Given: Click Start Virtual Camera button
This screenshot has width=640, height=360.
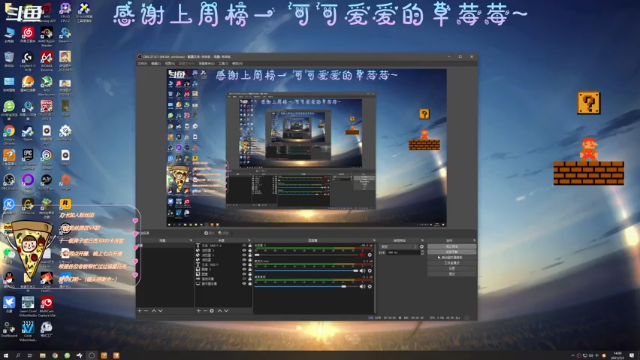Looking at the screenshot, I should click(x=451, y=258).
